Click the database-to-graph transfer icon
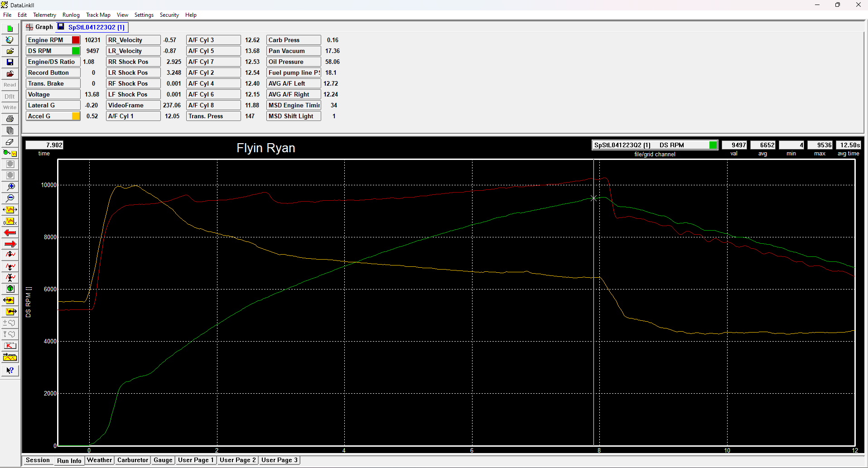Viewport: 868px width, 468px height. [10, 153]
